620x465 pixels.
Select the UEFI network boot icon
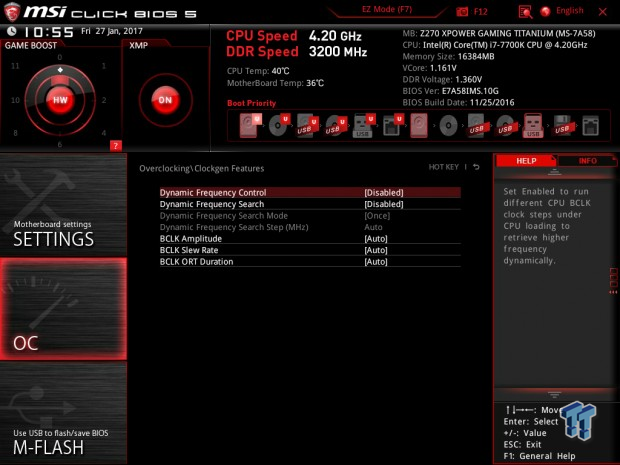point(392,126)
